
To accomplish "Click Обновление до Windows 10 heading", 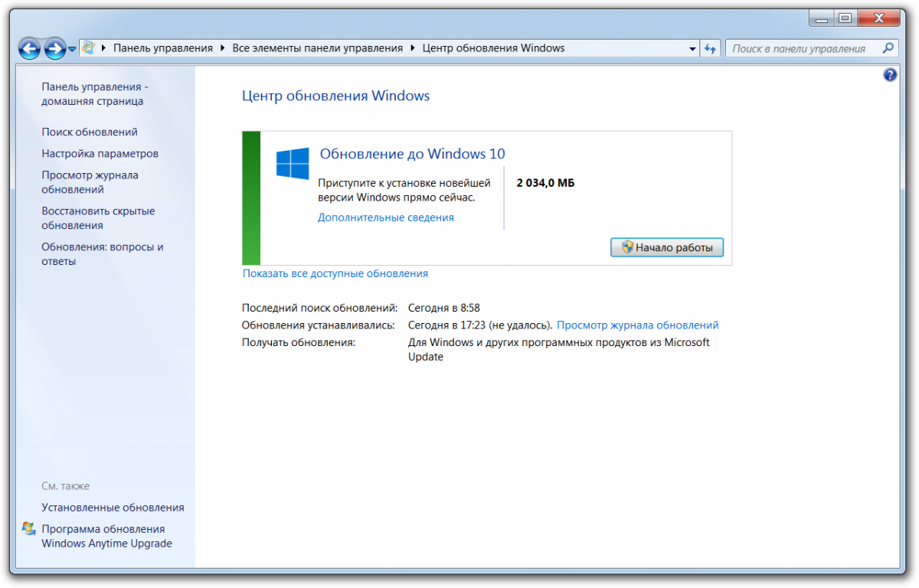I will [412, 154].
